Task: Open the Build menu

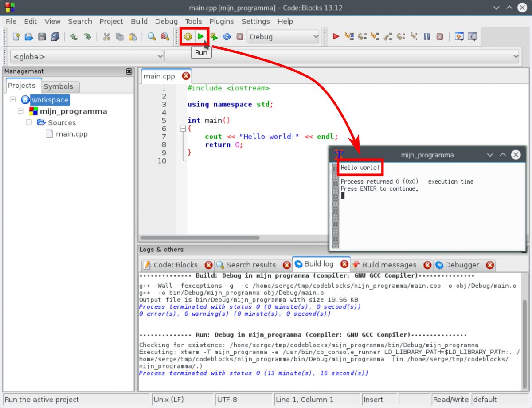Action: coord(139,21)
